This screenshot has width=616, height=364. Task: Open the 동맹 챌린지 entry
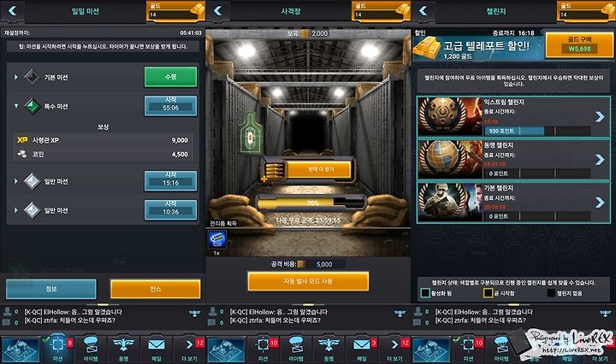click(x=513, y=159)
